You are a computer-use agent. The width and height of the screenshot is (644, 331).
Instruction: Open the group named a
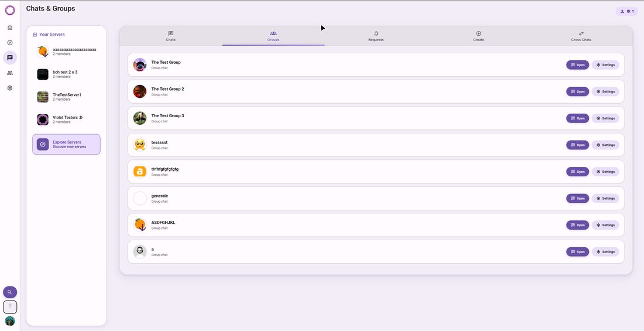tap(577, 252)
